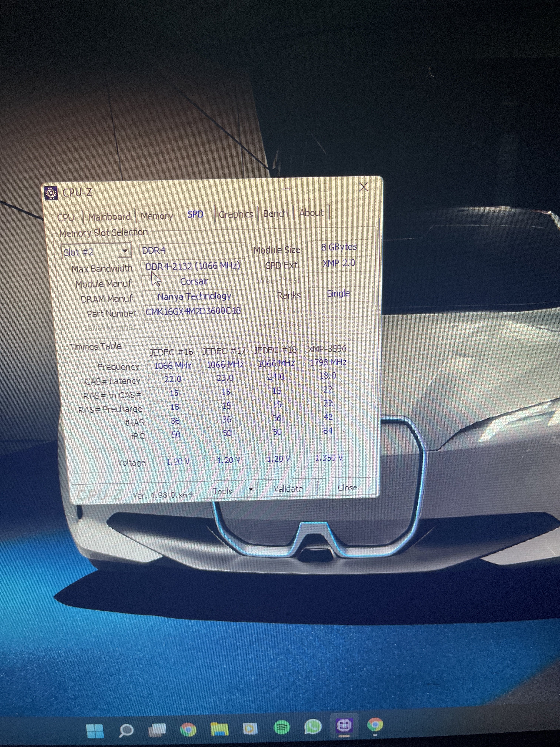Open the first Chrome taskbar icon
The image size is (560, 747).
tap(188, 729)
